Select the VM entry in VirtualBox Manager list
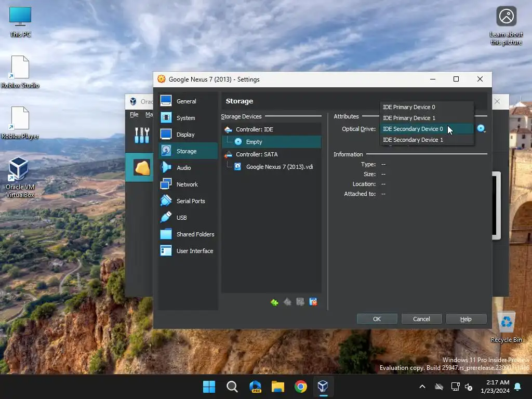 pyautogui.click(x=139, y=167)
